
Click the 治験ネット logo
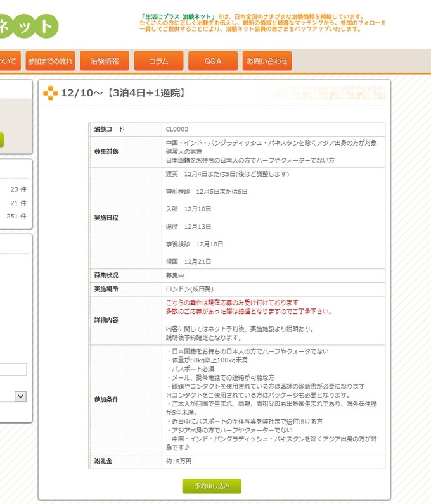pos(29,26)
